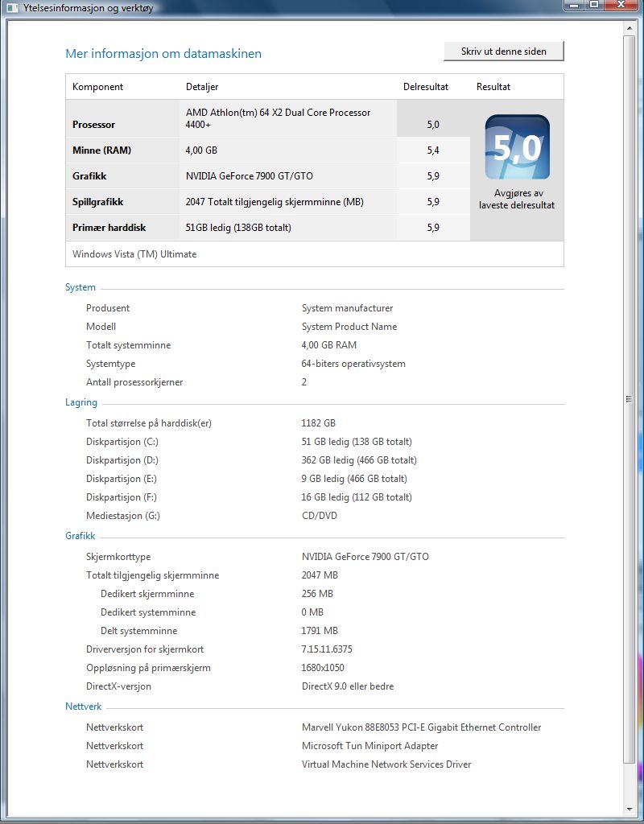Click the vertical scrollbar thumb

pos(630,399)
